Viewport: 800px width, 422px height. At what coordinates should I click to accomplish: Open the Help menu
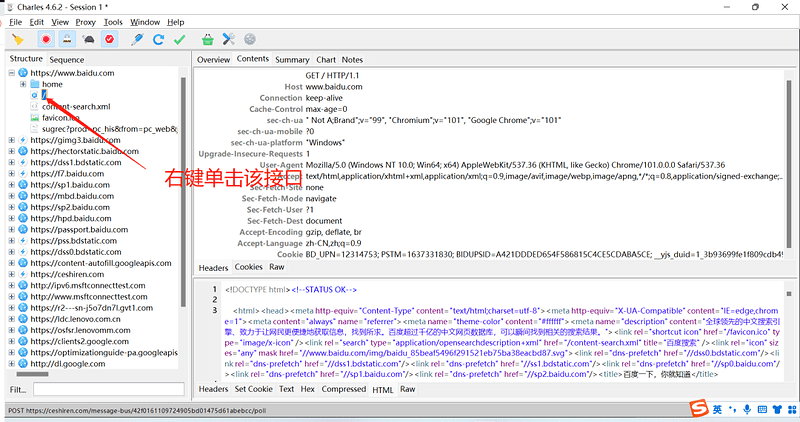tap(176, 22)
